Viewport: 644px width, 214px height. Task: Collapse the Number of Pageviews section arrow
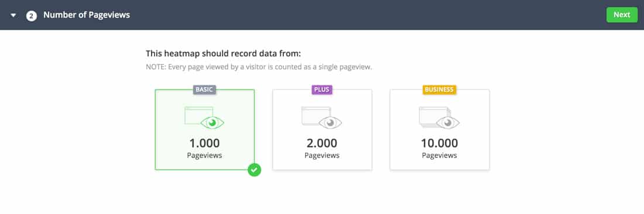pyautogui.click(x=13, y=16)
